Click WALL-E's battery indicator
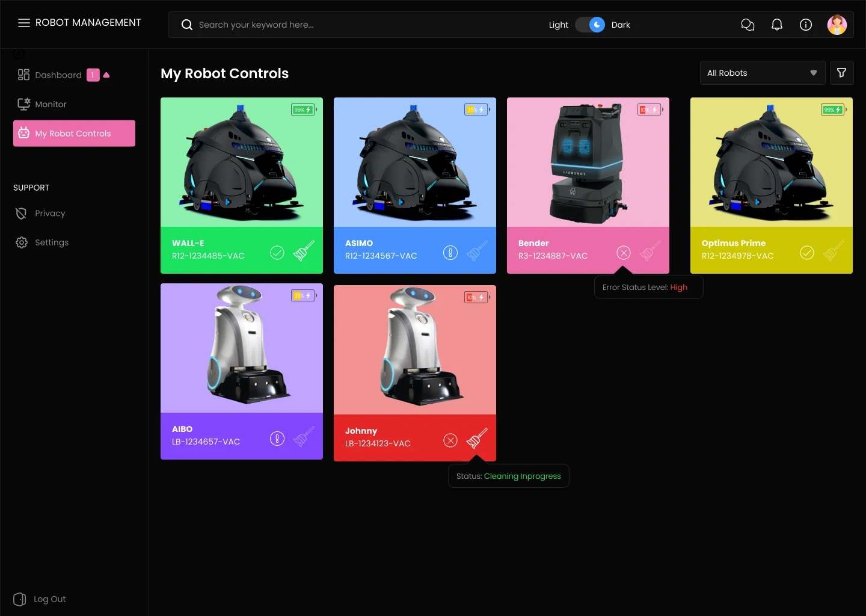Viewport: 866px width, 616px height. (304, 109)
